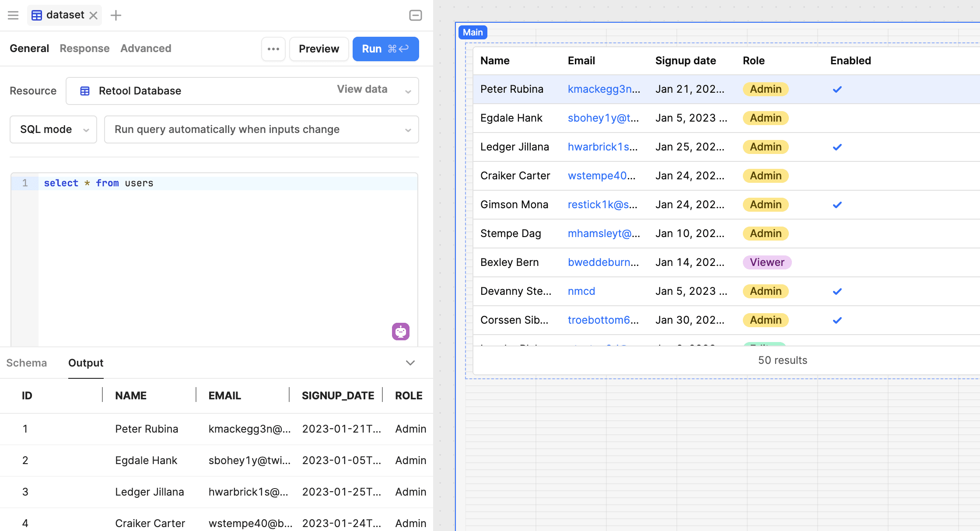Click the purple AI assistant robot icon

[400, 332]
